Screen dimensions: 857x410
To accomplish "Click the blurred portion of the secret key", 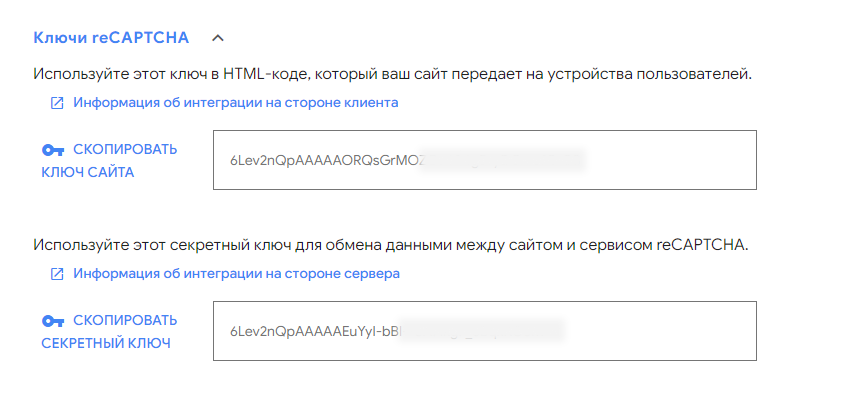I will (x=481, y=332).
